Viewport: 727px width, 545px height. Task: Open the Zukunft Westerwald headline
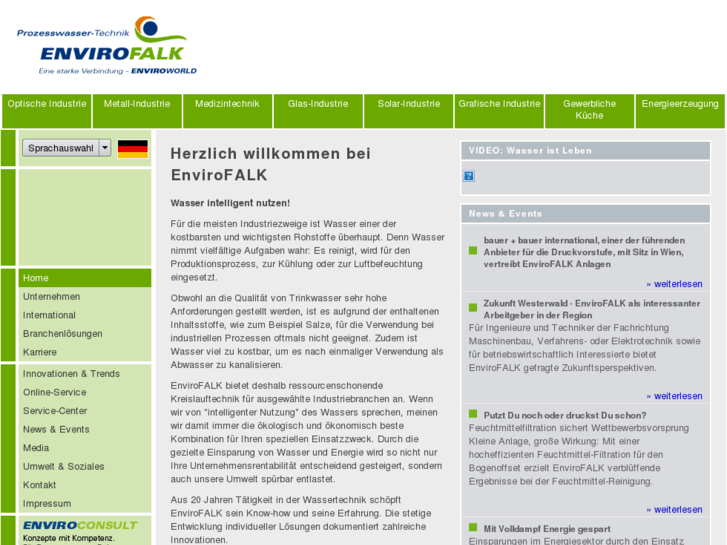tap(592, 309)
